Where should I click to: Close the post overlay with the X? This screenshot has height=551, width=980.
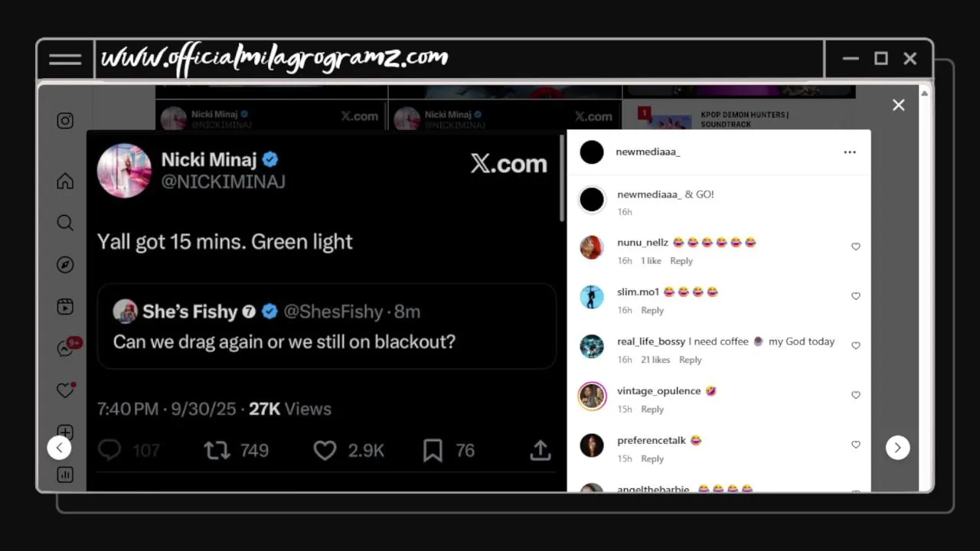[899, 106]
